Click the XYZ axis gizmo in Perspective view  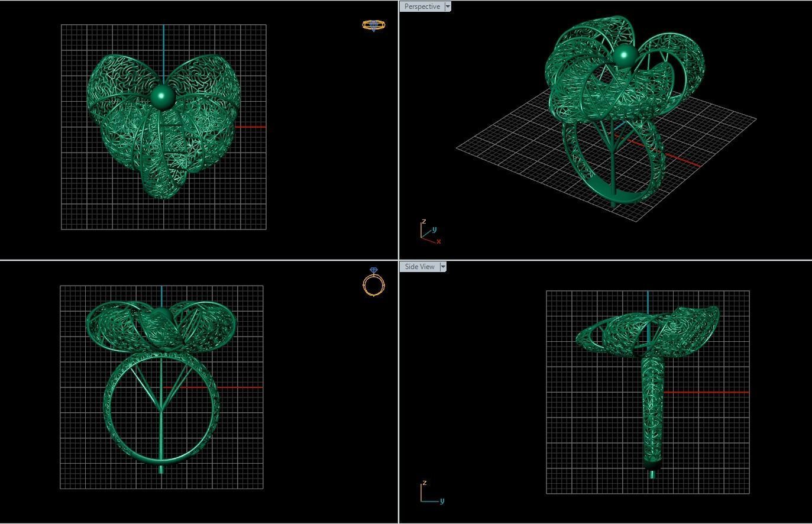click(431, 231)
